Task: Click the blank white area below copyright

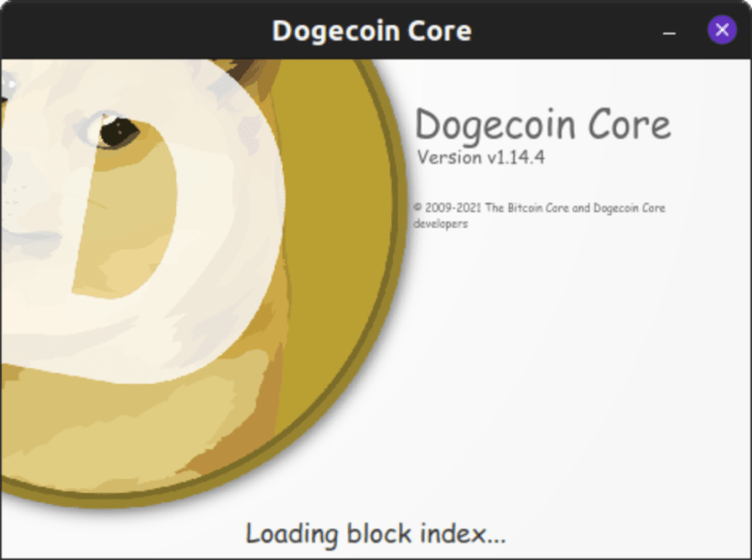Action: click(576, 360)
